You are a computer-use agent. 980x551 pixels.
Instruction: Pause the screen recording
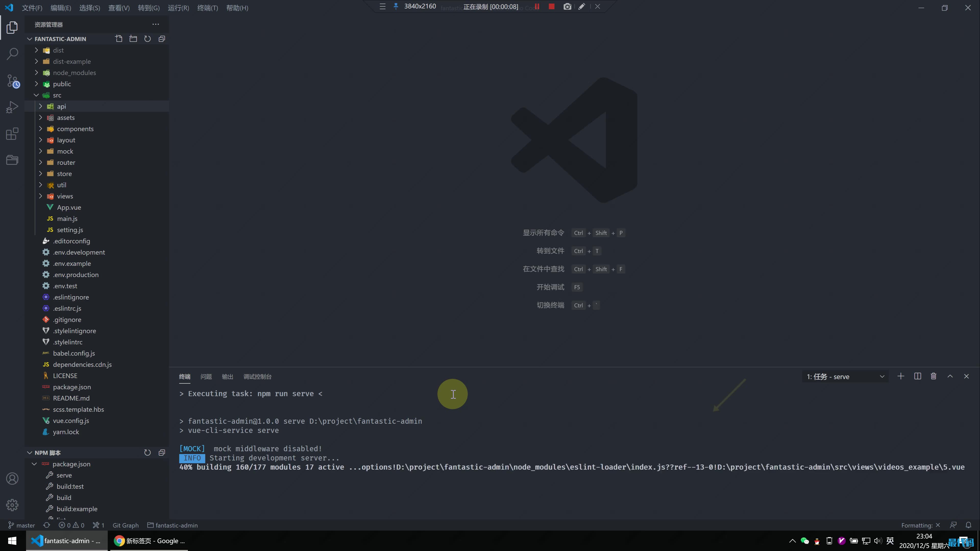point(537,6)
